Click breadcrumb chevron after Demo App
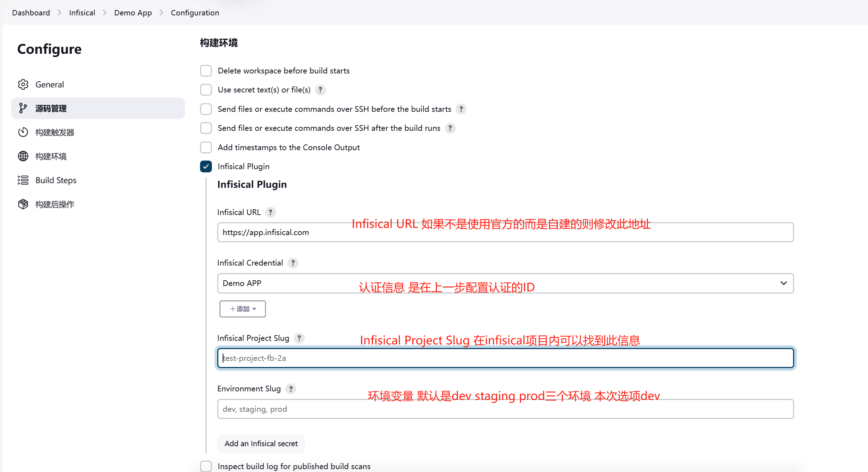Screen dimensions: 868x472 161,13
